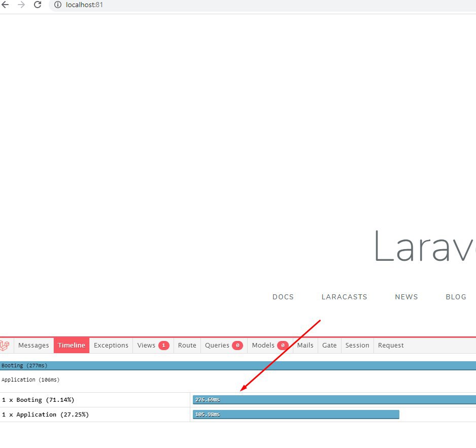Open the BLOG link

456,297
